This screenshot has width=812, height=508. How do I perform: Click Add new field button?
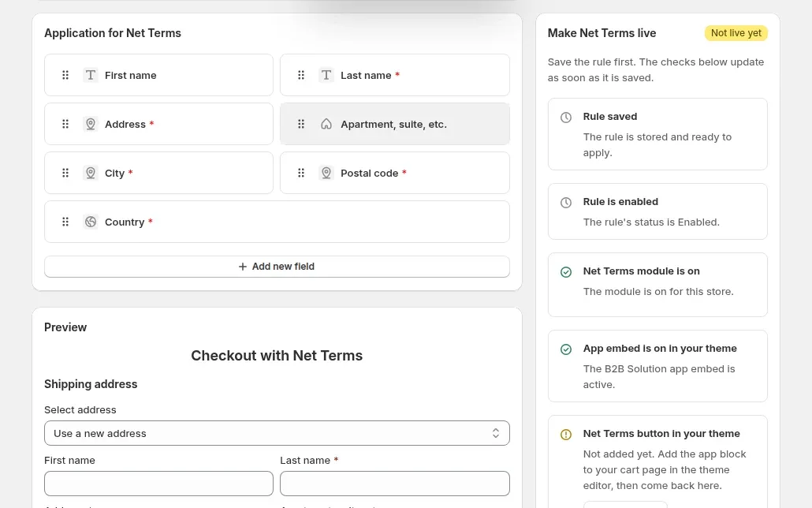(277, 267)
